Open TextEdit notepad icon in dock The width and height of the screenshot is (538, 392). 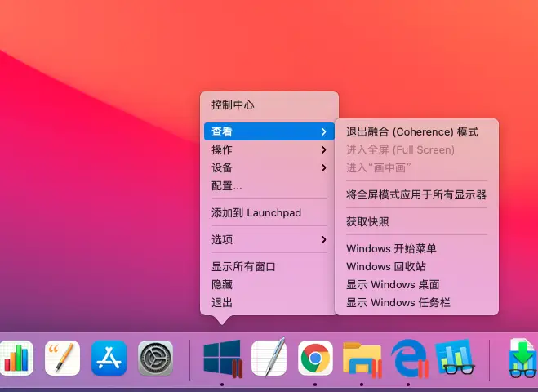click(269, 358)
